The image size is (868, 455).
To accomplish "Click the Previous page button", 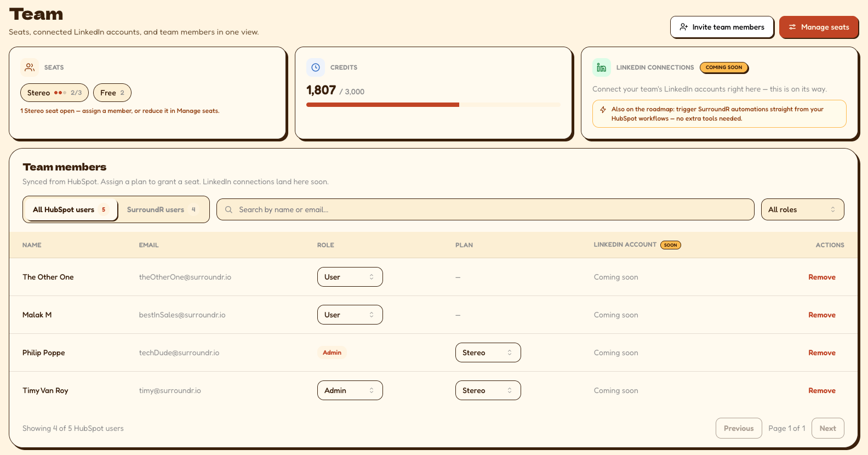I will point(738,428).
